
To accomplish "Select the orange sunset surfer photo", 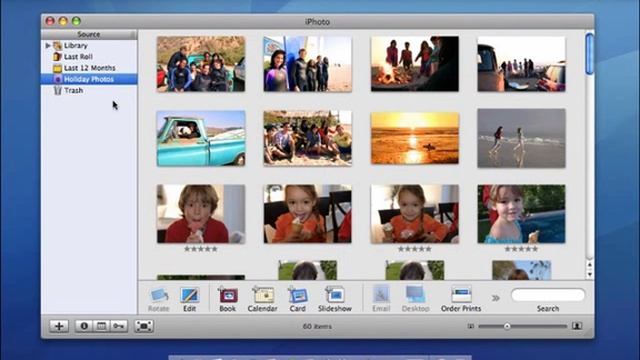I will pyautogui.click(x=415, y=138).
